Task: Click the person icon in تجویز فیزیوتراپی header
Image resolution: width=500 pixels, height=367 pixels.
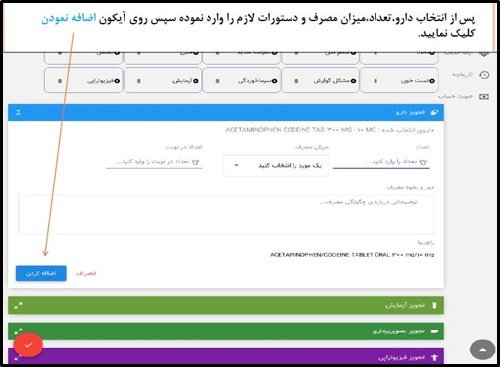Action: (434, 357)
